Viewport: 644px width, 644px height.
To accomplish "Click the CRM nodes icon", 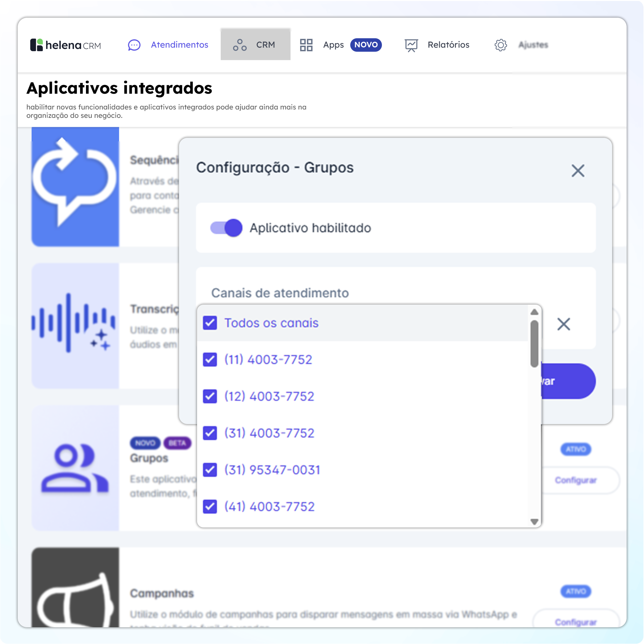I will click(240, 45).
